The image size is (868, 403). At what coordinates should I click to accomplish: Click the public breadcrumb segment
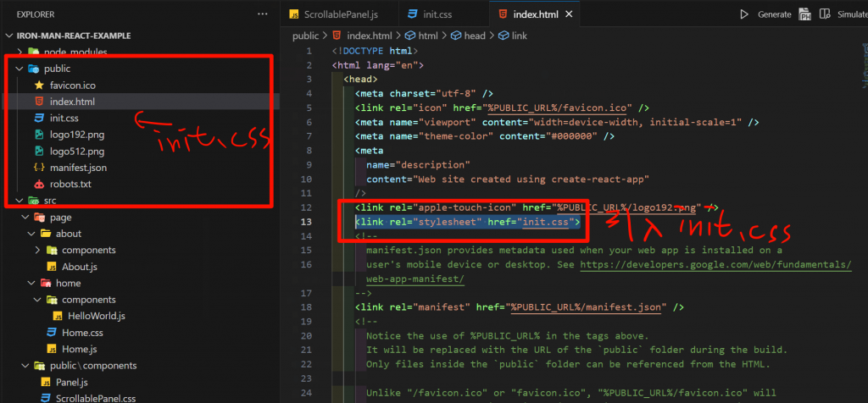pos(305,36)
